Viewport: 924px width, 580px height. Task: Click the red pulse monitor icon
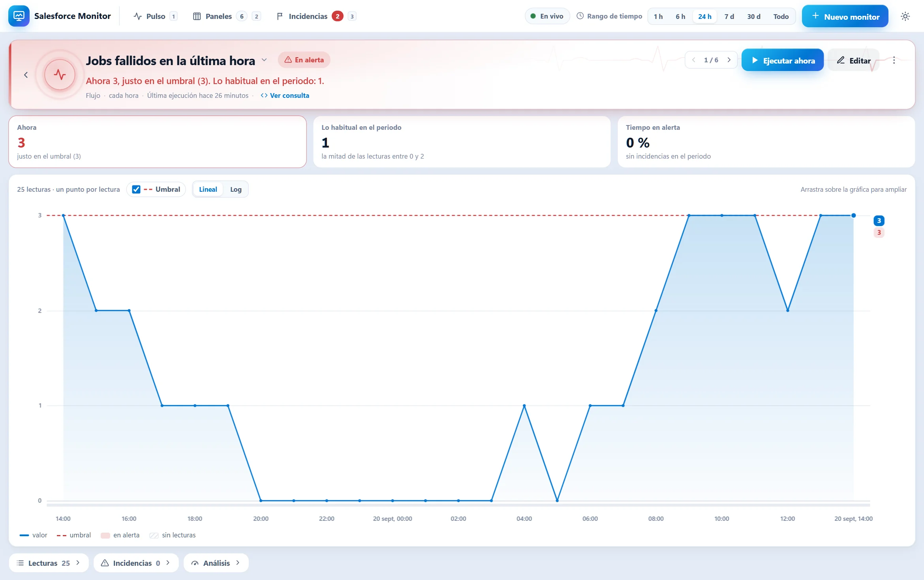point(60,75)
